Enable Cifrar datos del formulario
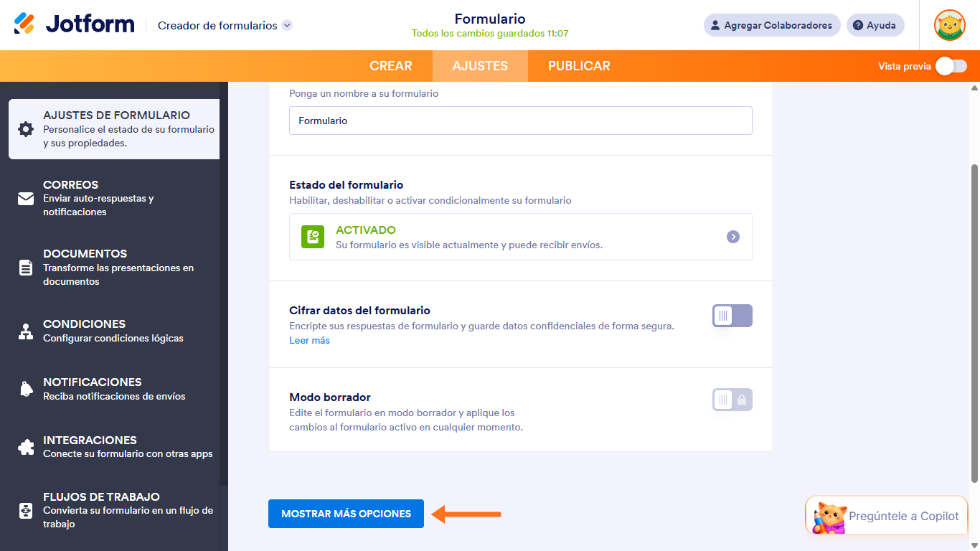 click(x=732, y=316)
